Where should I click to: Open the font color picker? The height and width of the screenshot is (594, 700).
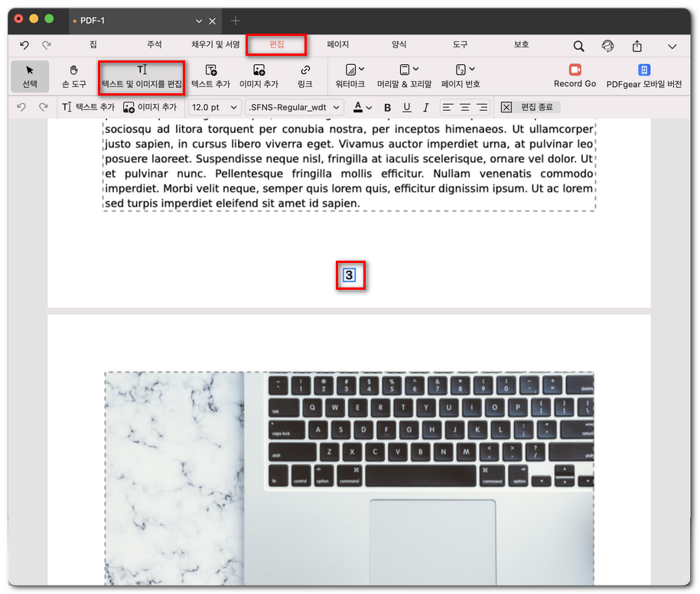point(363,108)
